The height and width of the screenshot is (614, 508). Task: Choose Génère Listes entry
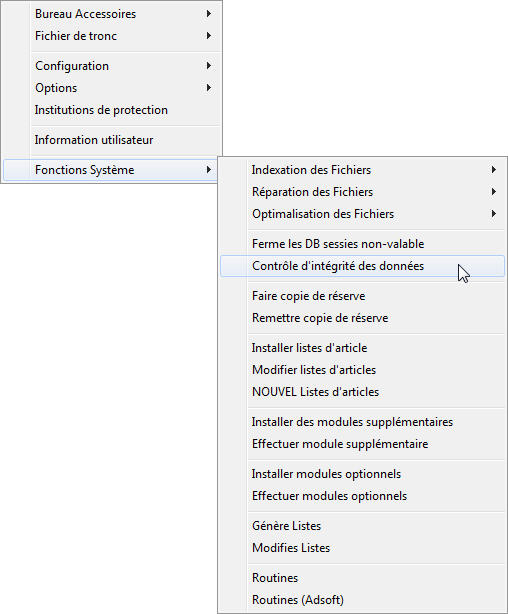point(362,526)
